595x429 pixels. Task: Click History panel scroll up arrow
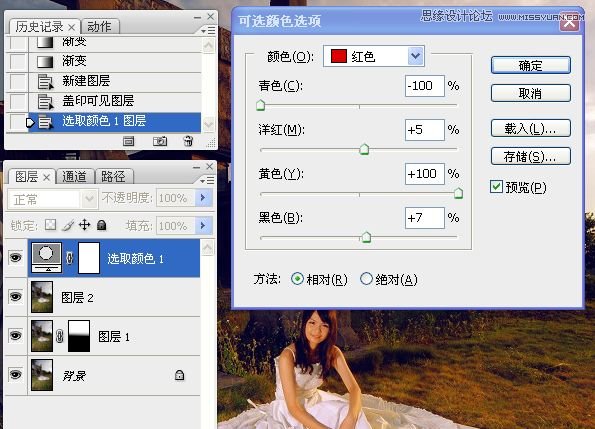pyautogui.click(x=209, y=46)
